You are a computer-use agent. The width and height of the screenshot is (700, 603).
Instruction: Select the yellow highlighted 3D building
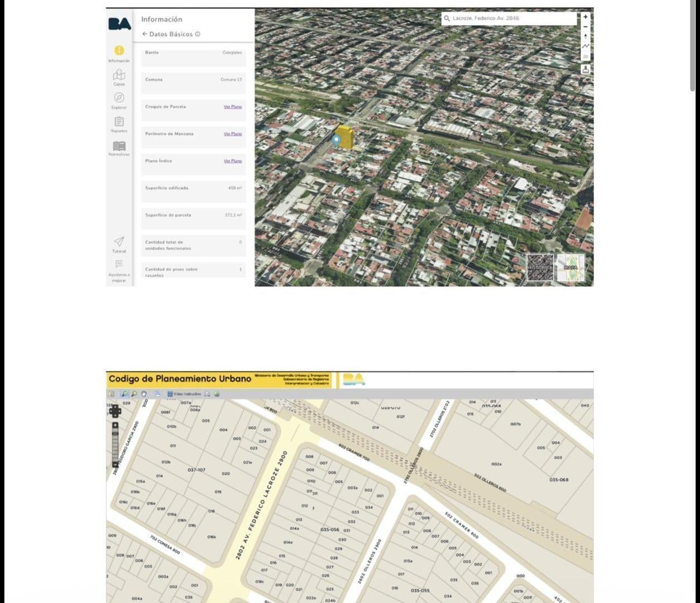pyautogui.click(x=345, y=138)
